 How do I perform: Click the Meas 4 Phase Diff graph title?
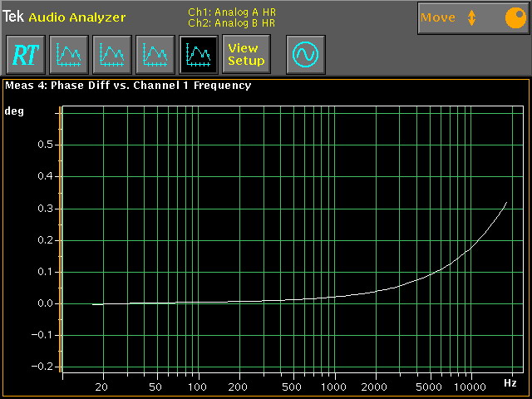pyautogui.click(x=128, y=85)
